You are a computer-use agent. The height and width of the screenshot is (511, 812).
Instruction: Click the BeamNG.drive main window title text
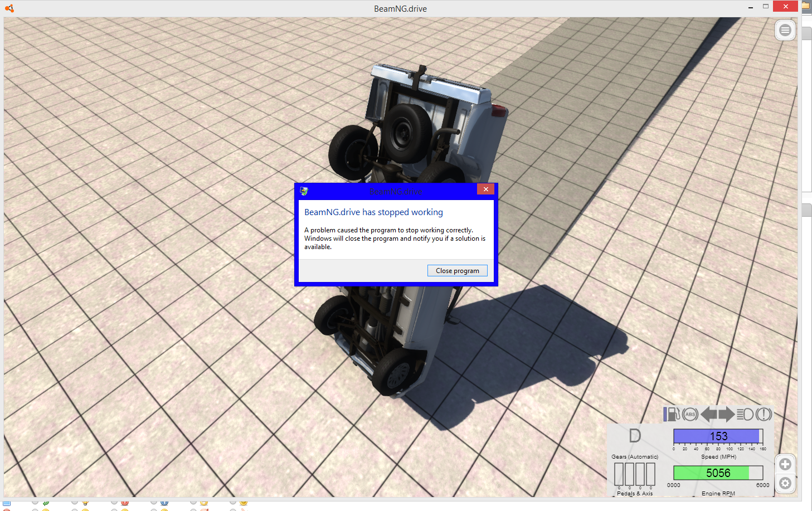[400, 8]
